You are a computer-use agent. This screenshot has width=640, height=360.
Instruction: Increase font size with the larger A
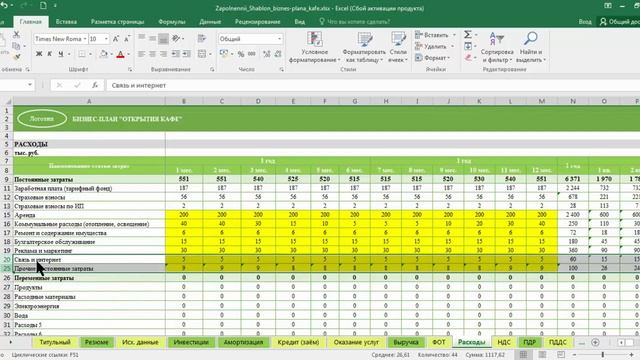[116, 39]
